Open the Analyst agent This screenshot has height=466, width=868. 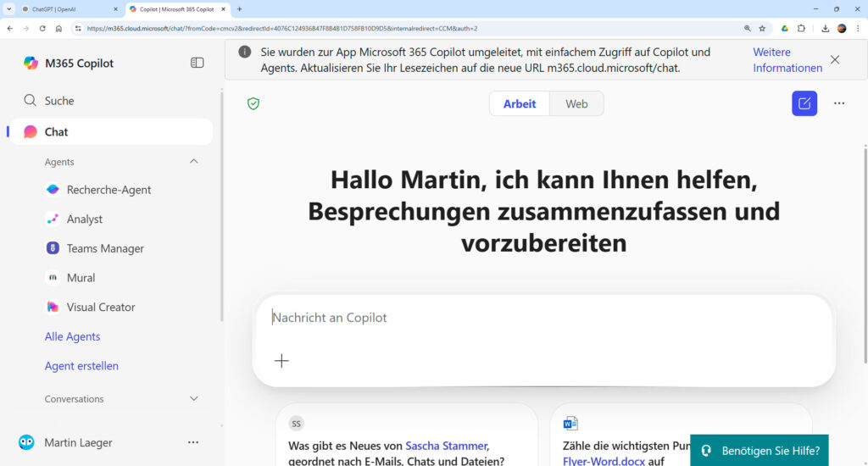(x=75, y=219)
